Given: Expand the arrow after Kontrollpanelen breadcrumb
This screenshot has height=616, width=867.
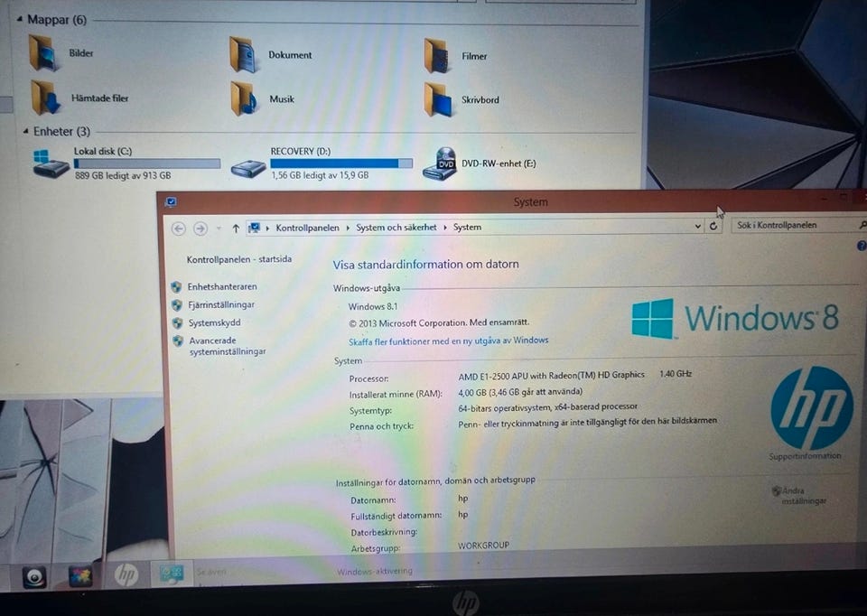Looking at the screenshot, I should [x=348, y=228].
